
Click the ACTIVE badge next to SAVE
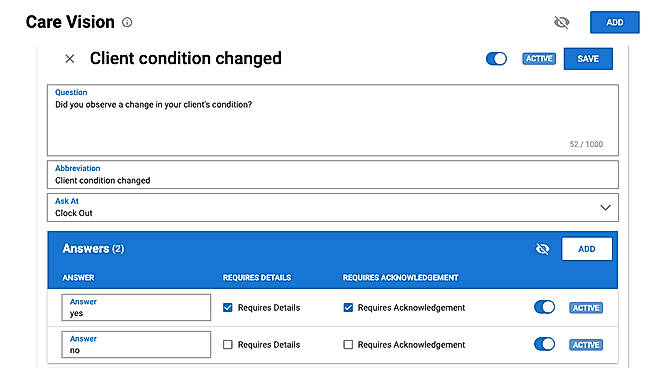pos(539,59)
